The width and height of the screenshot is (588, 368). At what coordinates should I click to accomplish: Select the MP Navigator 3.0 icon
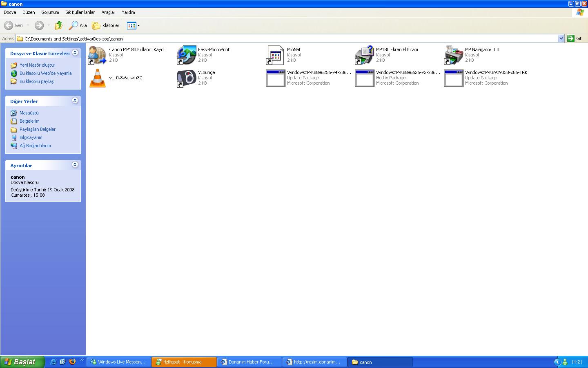[x=454, y=55]
